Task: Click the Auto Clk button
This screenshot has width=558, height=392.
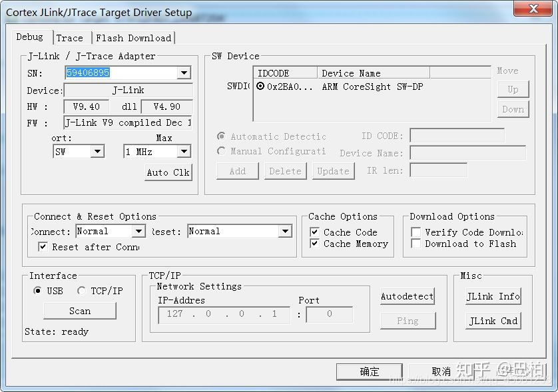Action: click(x=168, y=172)
